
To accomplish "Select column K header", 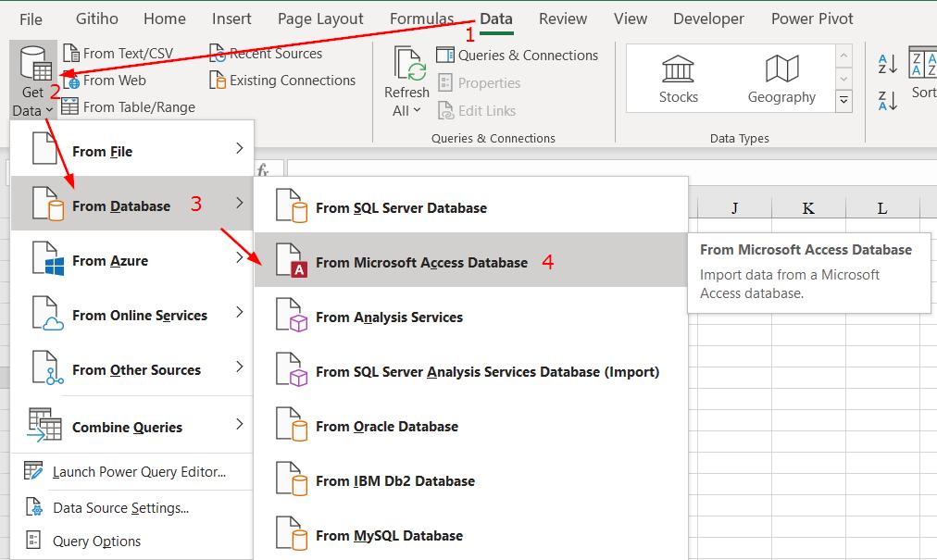I will pos(808,208).
